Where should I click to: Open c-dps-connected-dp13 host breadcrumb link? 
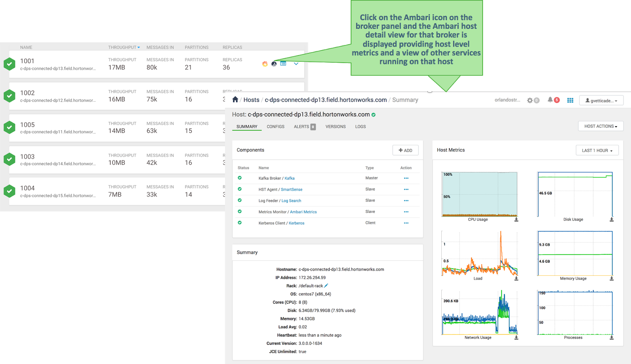pyautogui.click(x=326, y=100)
